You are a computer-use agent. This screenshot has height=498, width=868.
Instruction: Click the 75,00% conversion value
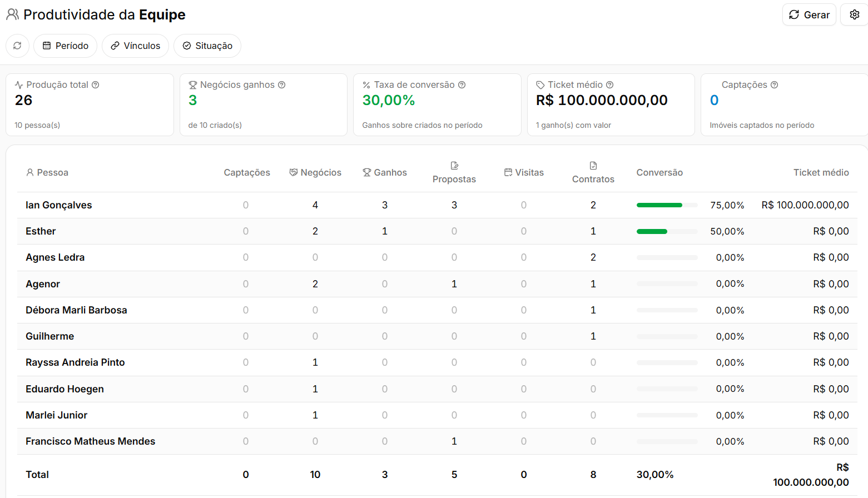click(727, 205)
